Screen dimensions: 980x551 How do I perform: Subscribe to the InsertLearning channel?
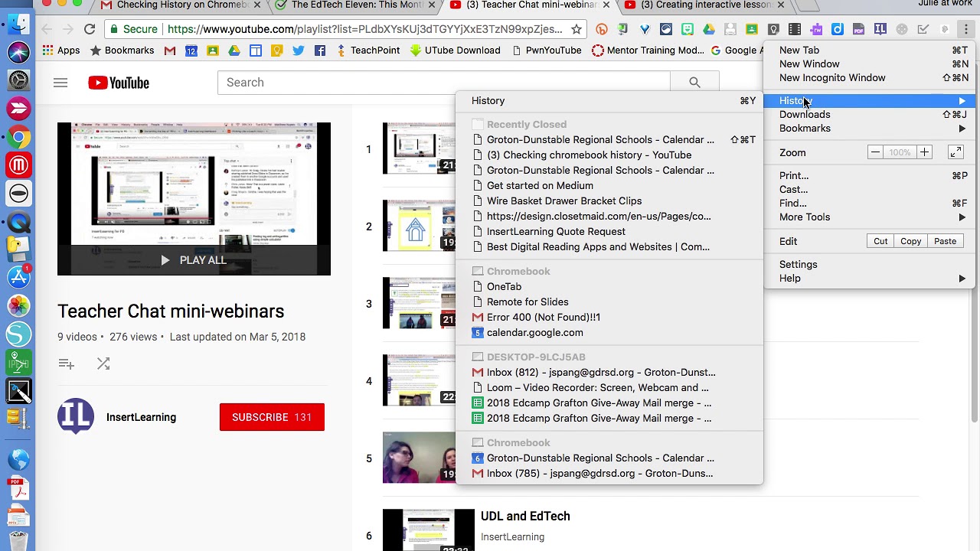[x=272, y=417]
